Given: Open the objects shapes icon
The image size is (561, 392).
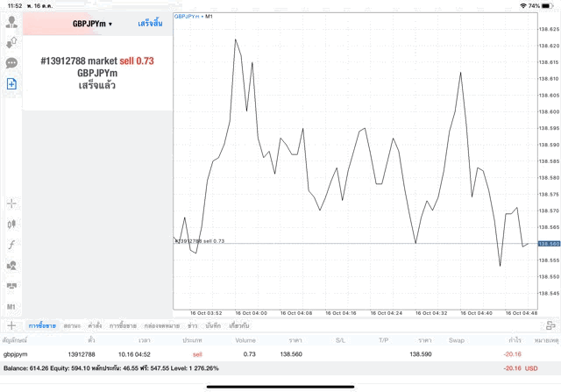Looking at the screenshot, I should click(11, 266).
